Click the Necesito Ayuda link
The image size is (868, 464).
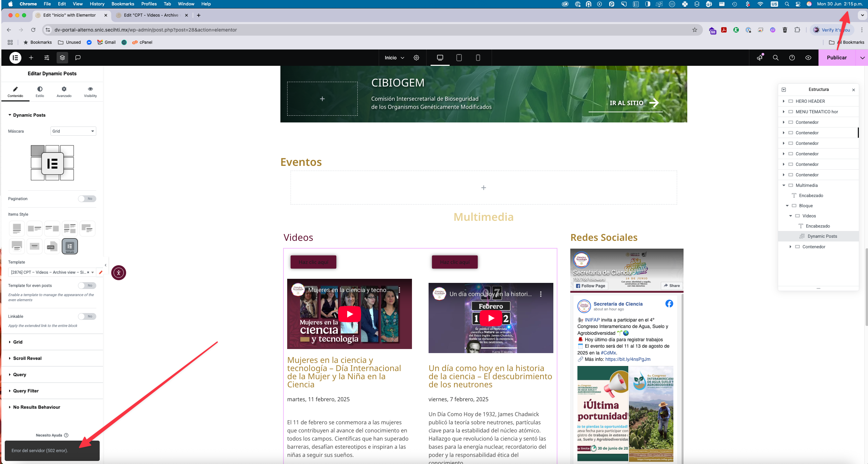[x=49, y=435]
